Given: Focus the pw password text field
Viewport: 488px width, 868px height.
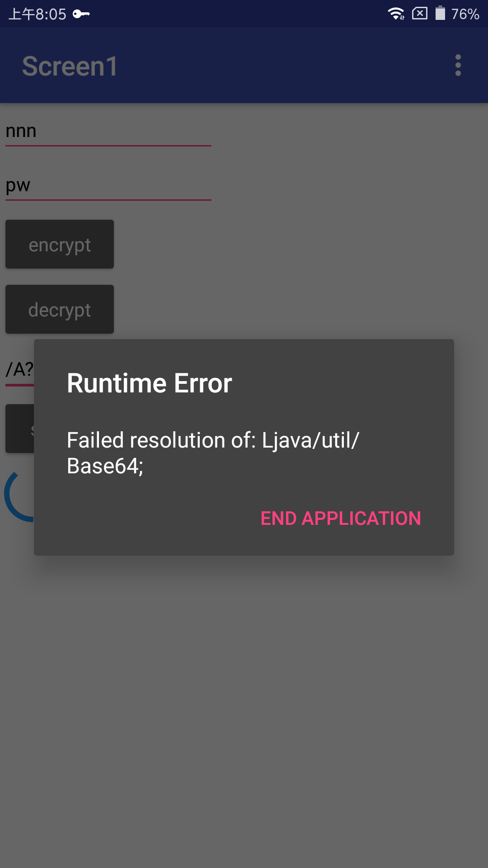Looking at the screenshot, I should pyautogui.click(x=108, y=186).
